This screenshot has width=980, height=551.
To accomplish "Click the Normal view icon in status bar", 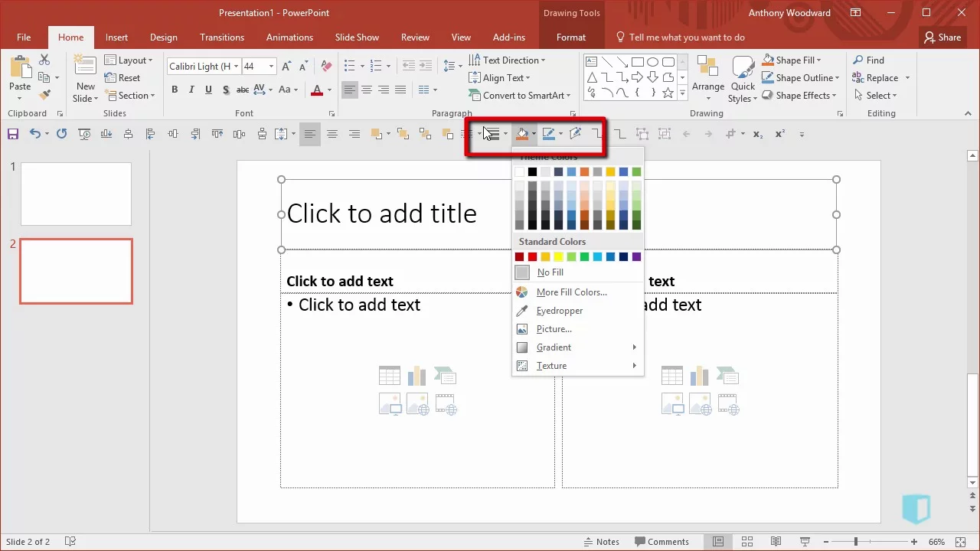I will click(x=717, y=542).
